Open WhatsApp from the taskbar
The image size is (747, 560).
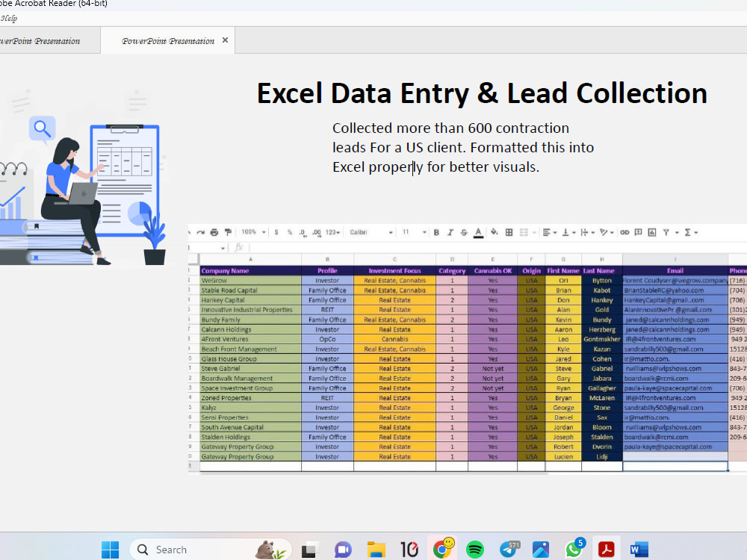[574, 549]
